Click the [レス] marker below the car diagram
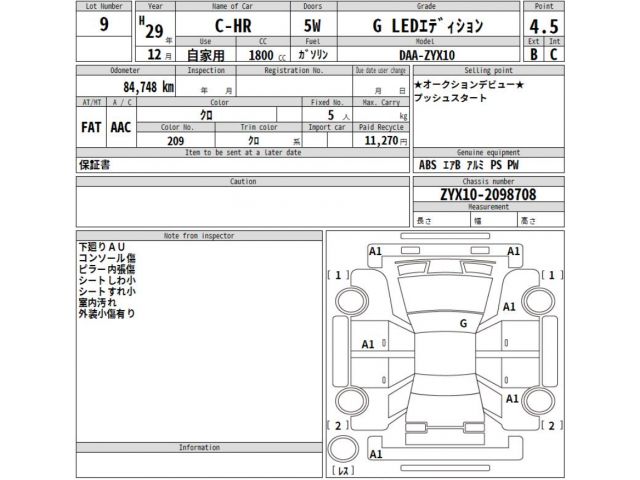Image resolution: width=640 pixels, height=480 pixels. click(x=343, y=469)
